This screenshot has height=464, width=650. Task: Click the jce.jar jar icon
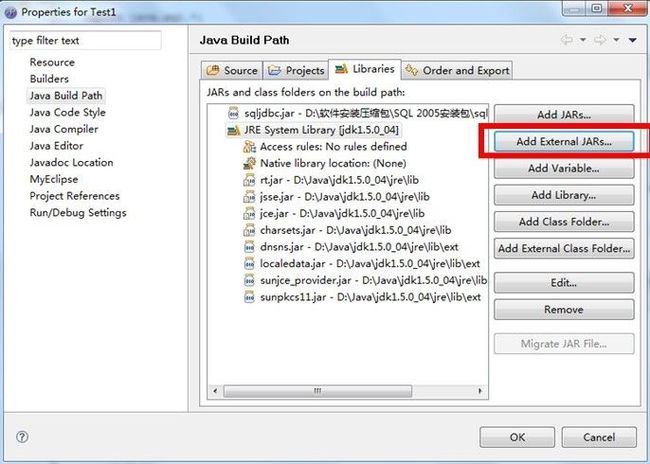coord(249,214)
